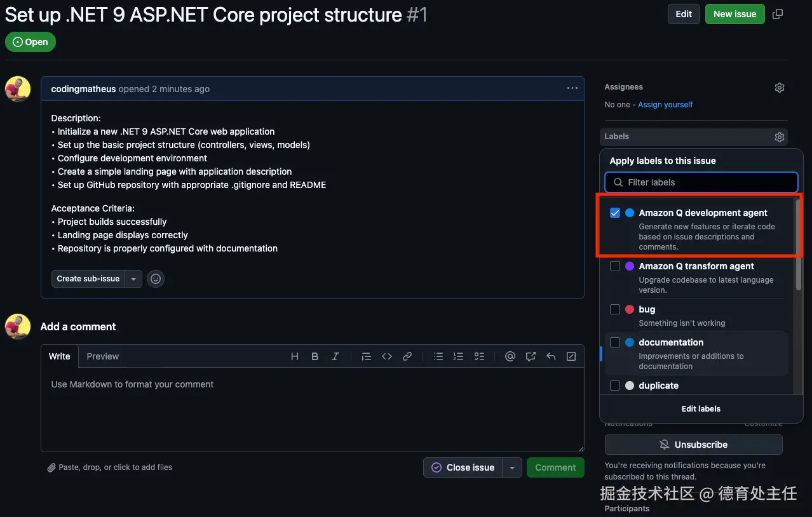Apply italic formatting in comment toolbar
Image resolution: width=812 pixels, height=517 pixels.
click(x=335, y=356)
